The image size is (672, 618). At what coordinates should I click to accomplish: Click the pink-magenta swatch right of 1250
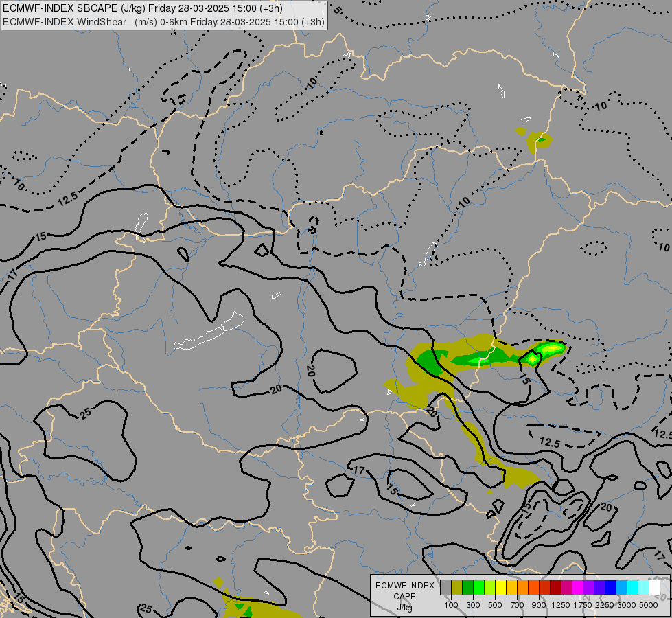tap(566, 588)
